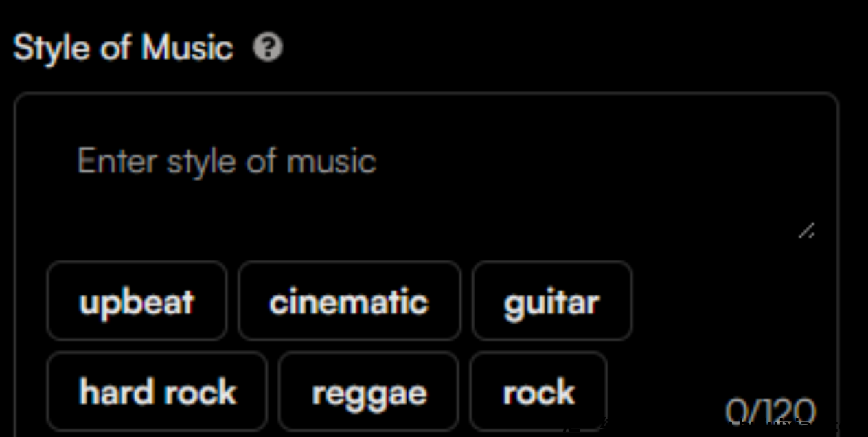Image resolution: width=868 pixels, height=437 pixels.
Task: Add the hard rock style tag
Action: [157, 392]
